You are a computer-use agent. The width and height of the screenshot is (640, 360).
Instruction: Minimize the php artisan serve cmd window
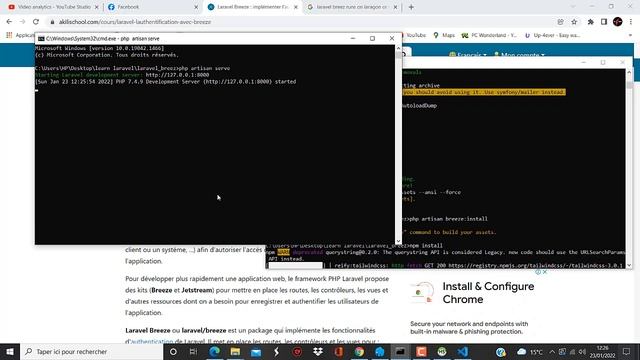tap(353, 38)
